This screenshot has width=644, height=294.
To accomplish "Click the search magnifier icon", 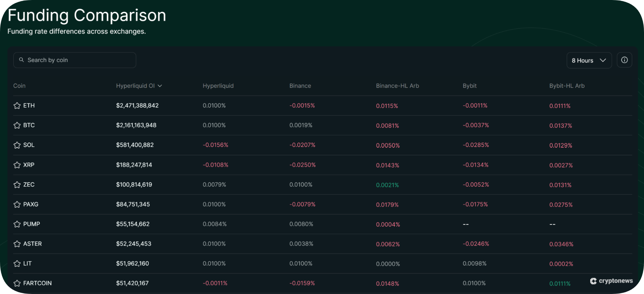I will tap(22, 60).
